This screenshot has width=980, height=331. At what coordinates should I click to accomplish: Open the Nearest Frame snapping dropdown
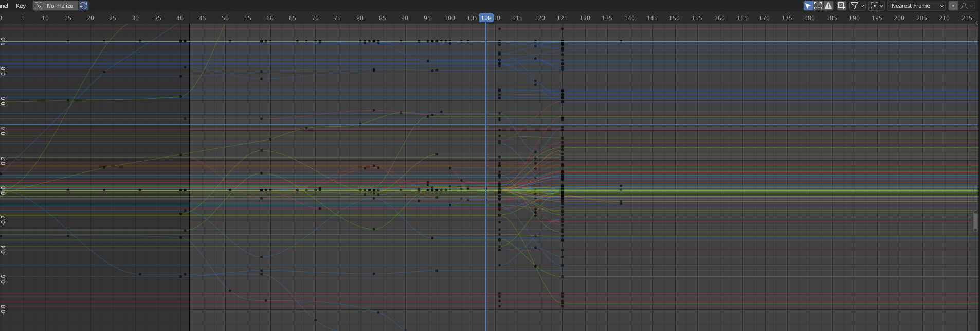click(917, 6)
